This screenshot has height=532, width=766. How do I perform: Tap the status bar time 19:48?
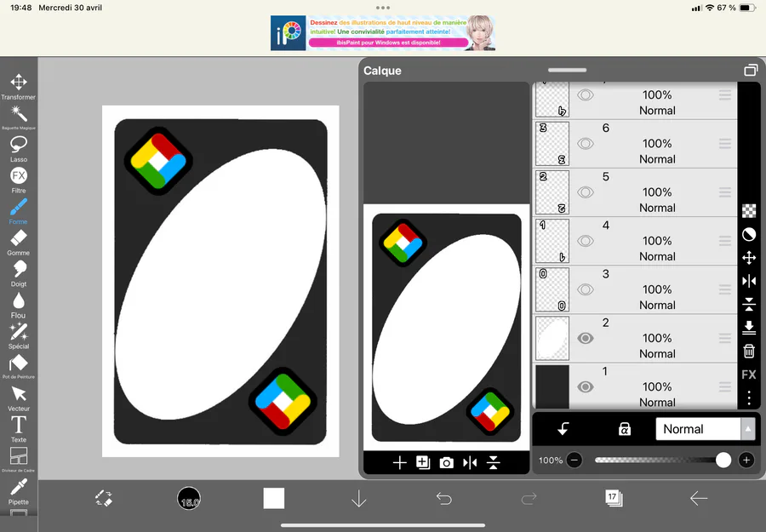pos(21,8)
